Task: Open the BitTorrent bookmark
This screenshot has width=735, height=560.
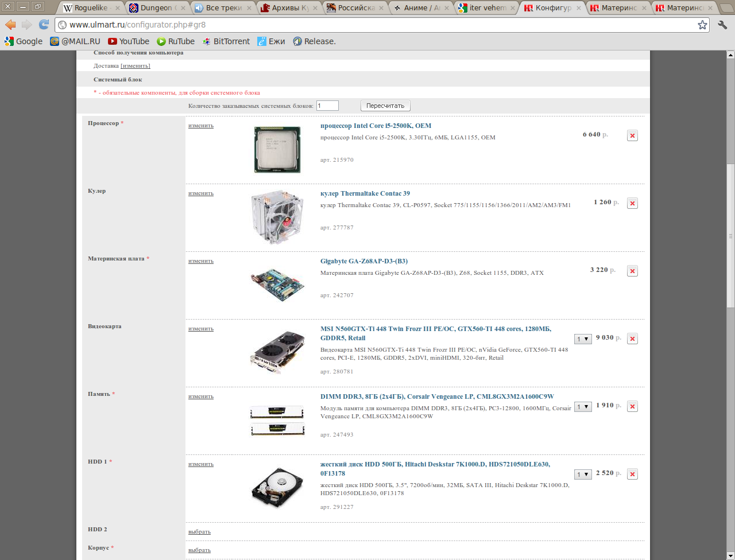Action: pyautogui.click(x=226, y=41)
